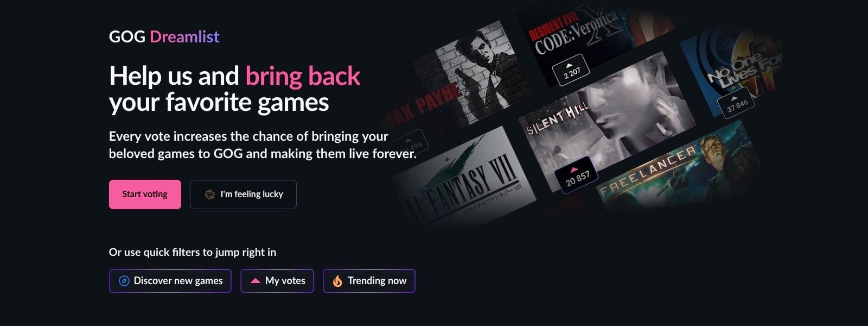Click the Start voting button

point(145,195)
